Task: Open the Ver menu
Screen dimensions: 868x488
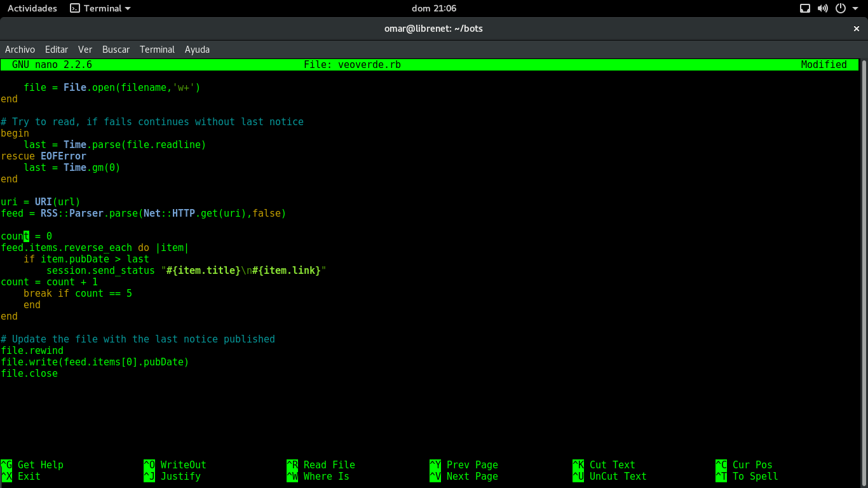Action: (85, 50)
